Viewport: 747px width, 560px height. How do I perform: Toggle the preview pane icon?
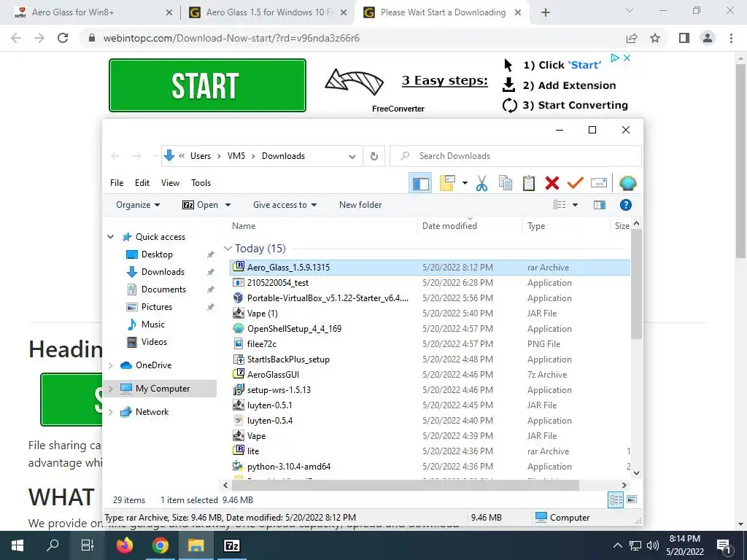coord(600,205)
